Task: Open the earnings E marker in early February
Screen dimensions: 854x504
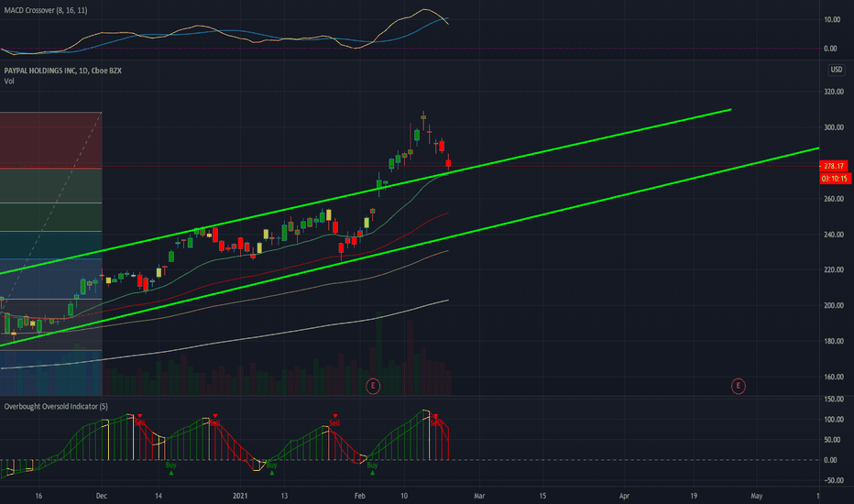Action: click(373, 387)
